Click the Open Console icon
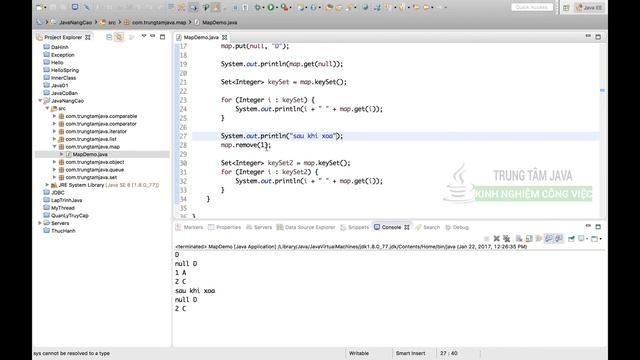Screen dimensions: 640x360 coord(594,238)
